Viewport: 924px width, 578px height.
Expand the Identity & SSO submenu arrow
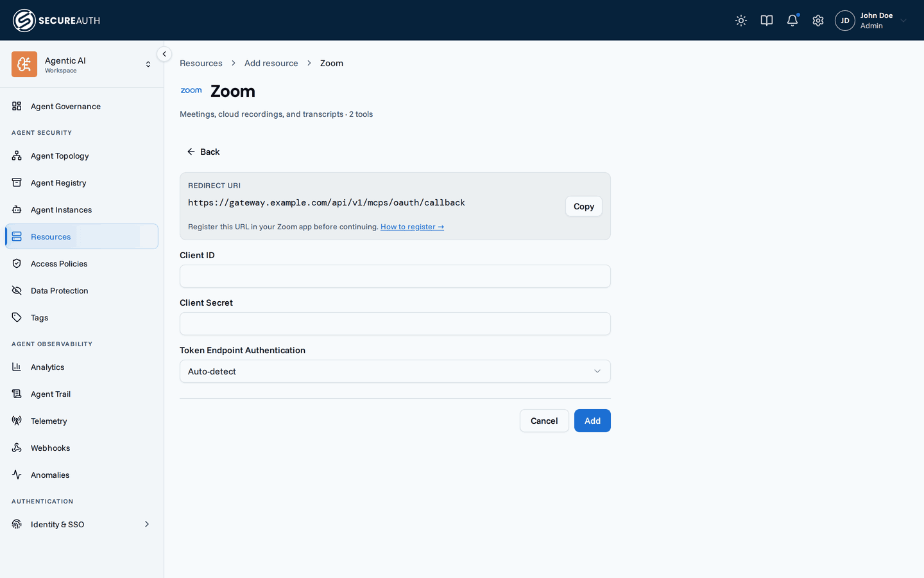(147, 524)
